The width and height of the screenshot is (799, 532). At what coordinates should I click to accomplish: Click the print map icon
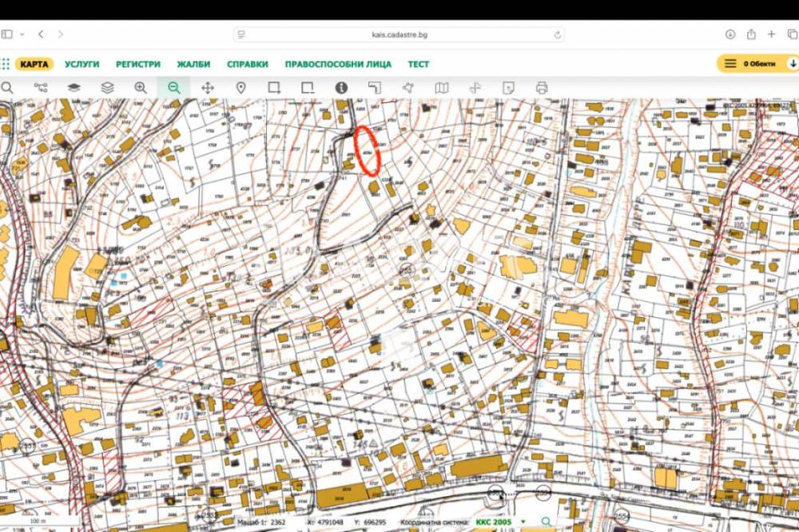[542, 88]
